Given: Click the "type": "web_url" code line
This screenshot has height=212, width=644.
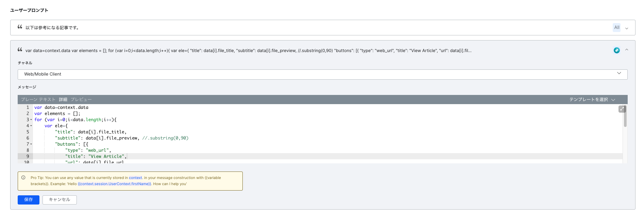Looking at the screenshot, I should (88, 150).
